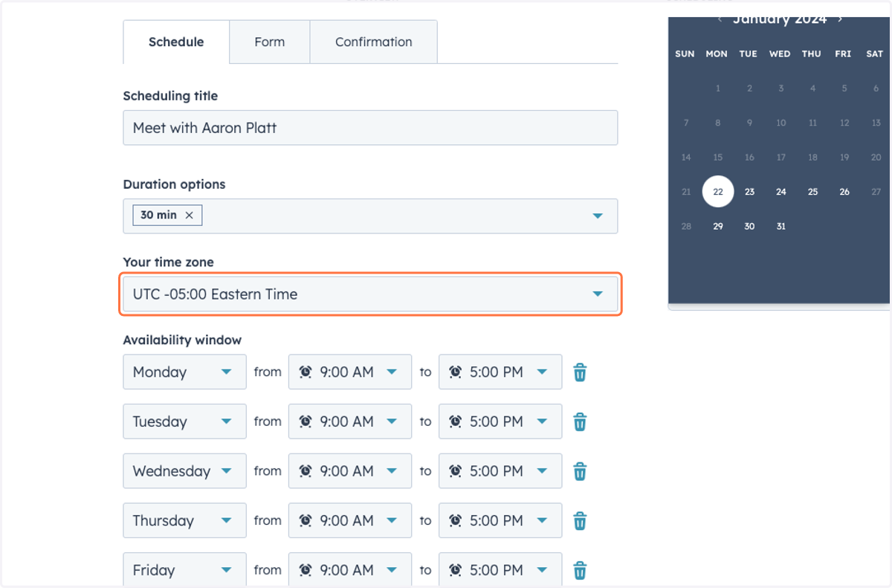Select January 29 on the calendar
The height and width of the screenshot is (588, 892).
[x=718, y=226]
